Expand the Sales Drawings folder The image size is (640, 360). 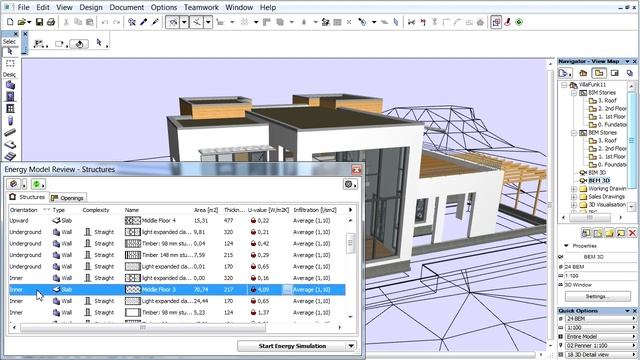574,197
